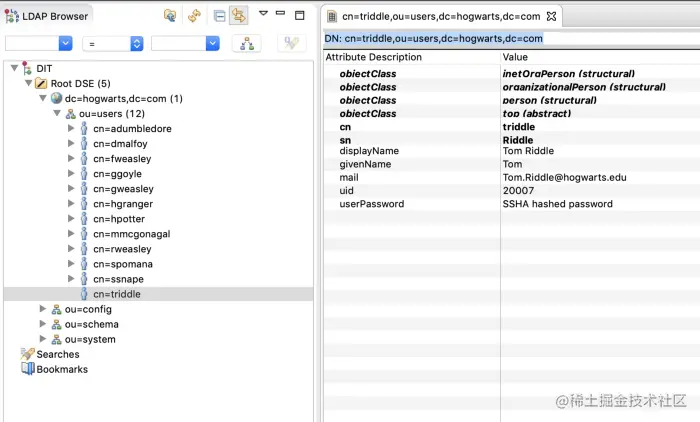The width and height of the screenshot is (700, 422).
Task: Change the equals operator dropdown
Action: click(137, 43)
